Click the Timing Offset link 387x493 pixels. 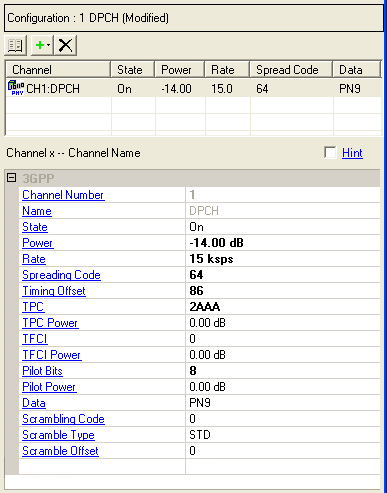click(54, 291)
